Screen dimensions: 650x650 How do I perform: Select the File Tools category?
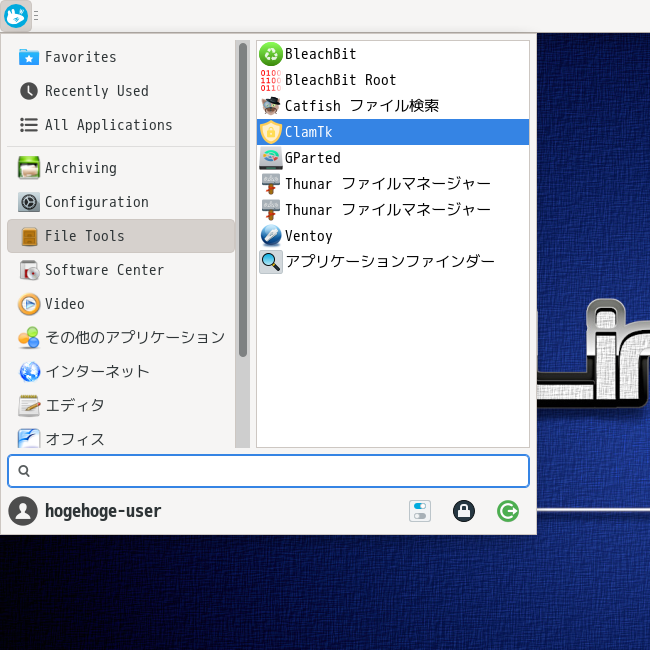coord(121,236)
